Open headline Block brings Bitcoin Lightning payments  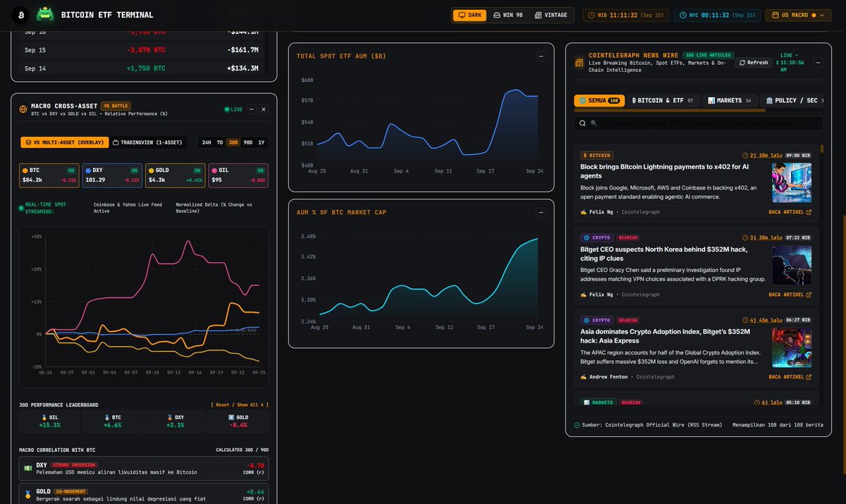click(666, 172)
